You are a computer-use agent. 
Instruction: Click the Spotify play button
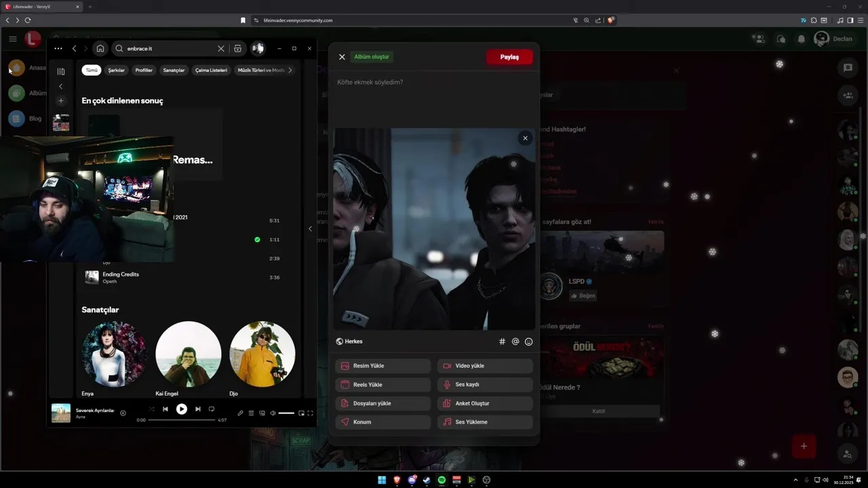click(x=182, y=409)
